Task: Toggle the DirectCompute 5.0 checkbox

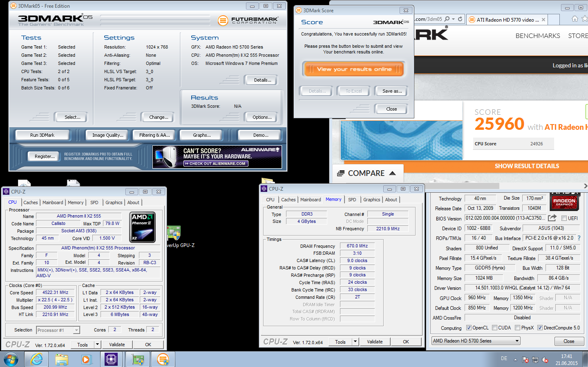Action: [540, 328]
